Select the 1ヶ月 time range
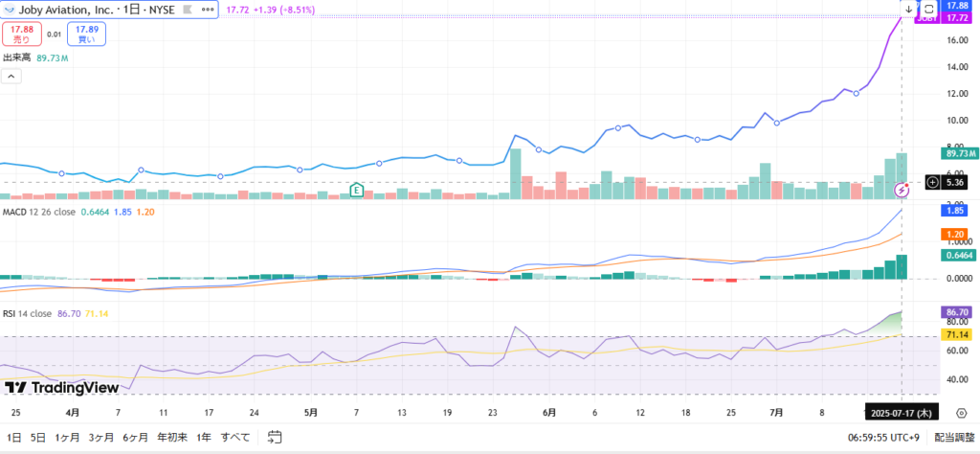 point(67,437)
